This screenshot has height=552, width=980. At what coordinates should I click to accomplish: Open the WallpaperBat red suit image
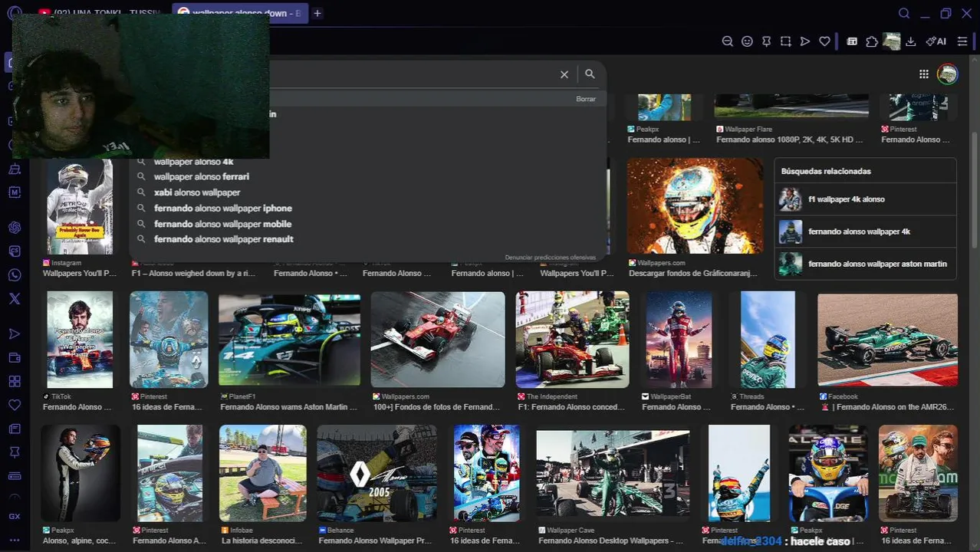[x=679, y=340]
